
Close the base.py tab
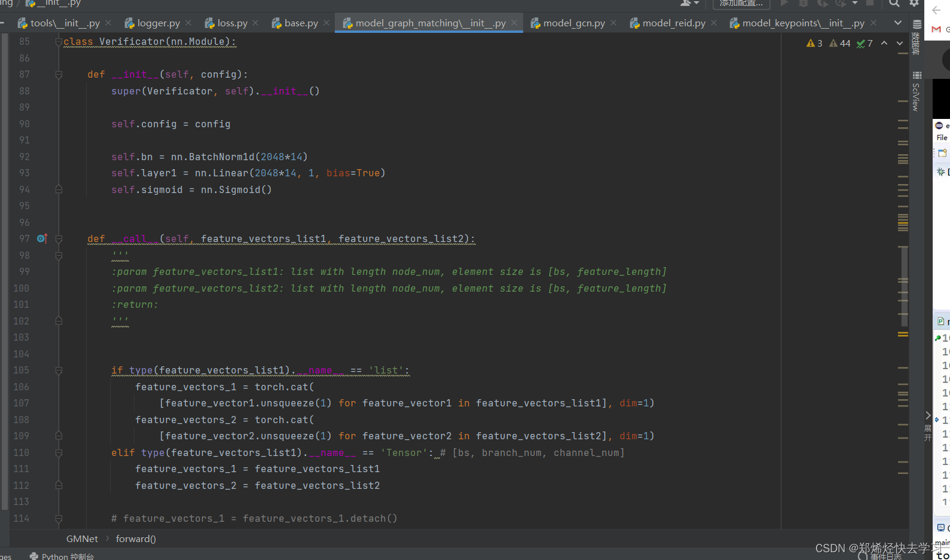click(x=326, y=23)
